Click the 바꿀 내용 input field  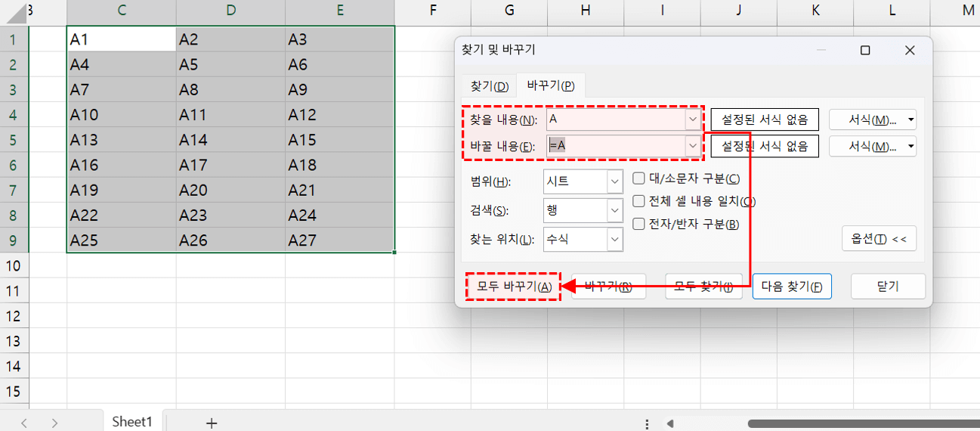coord(616,145)
